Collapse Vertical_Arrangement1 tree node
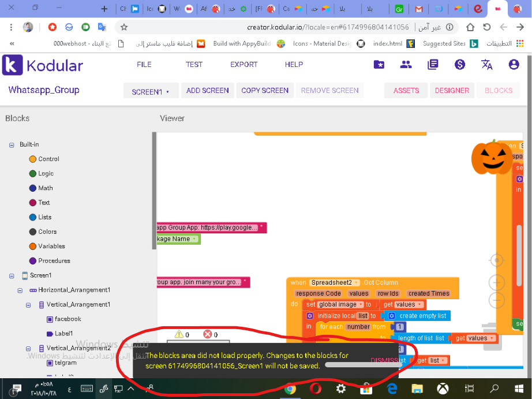The height and width of the screenshot is (399, 532). coord(28,305)
